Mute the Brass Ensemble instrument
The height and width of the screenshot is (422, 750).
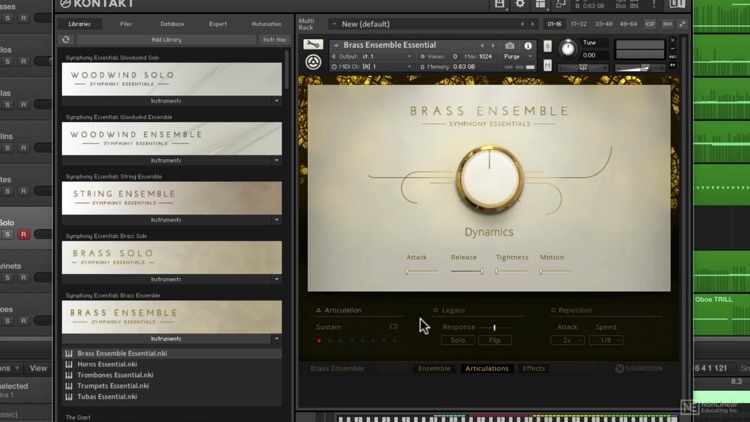pyautogui.click(x=547, y=66)
